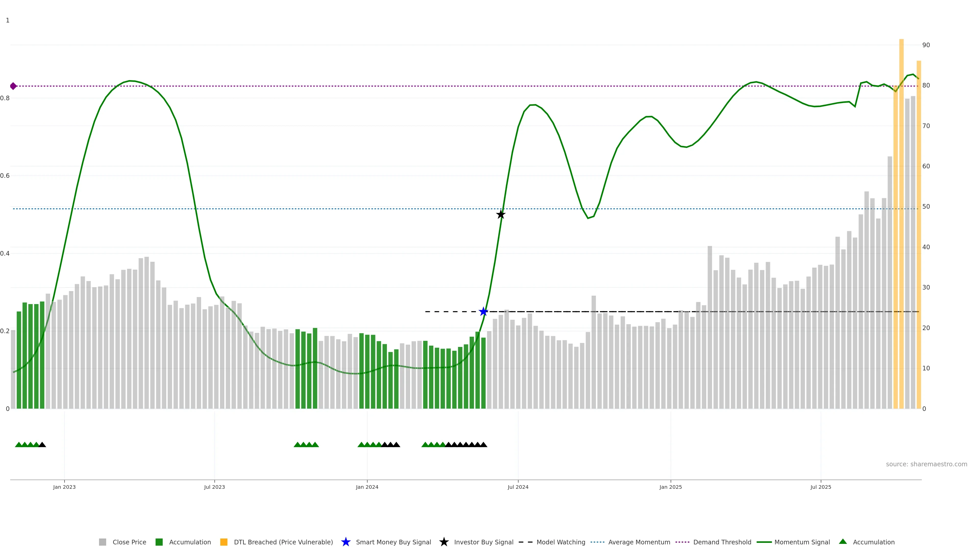This screenshot has width=980, height=551.
Task: Click the black star icon in legend
Action: pyautogui.click(x=444, y=542)
